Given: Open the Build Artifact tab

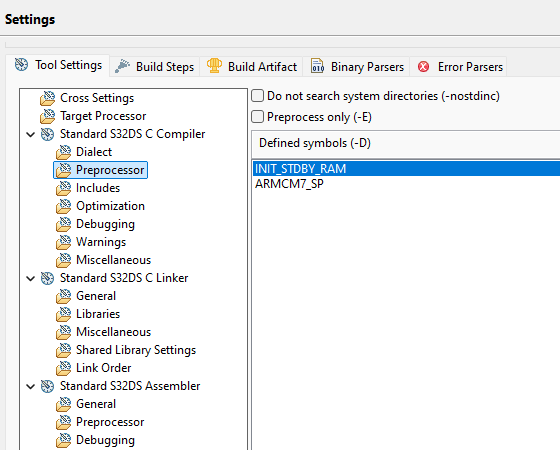Looking at the screenshot, I should [x=251, y=67].
